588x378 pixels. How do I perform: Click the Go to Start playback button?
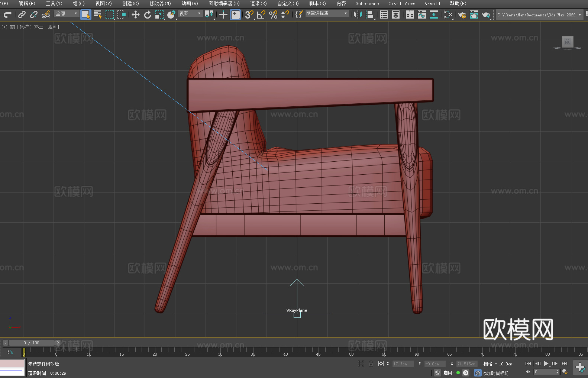(528, 364)
